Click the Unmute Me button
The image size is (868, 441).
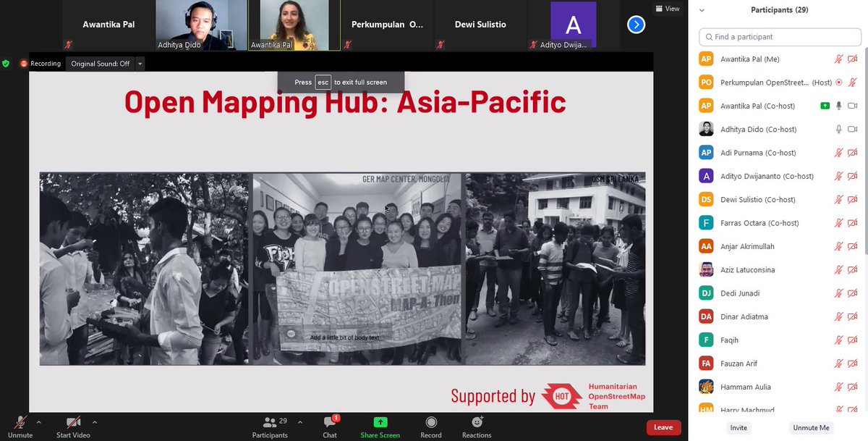coord(810,428)
